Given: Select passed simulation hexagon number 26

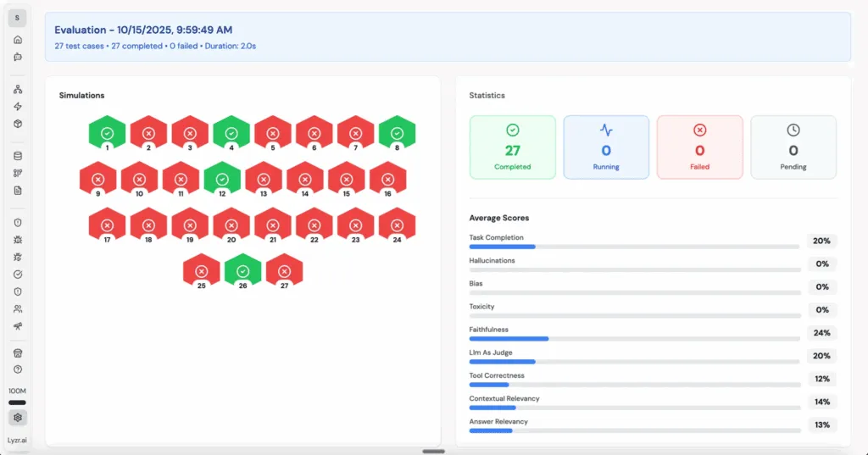Looking at the screenshot, I should coord(242,270).
